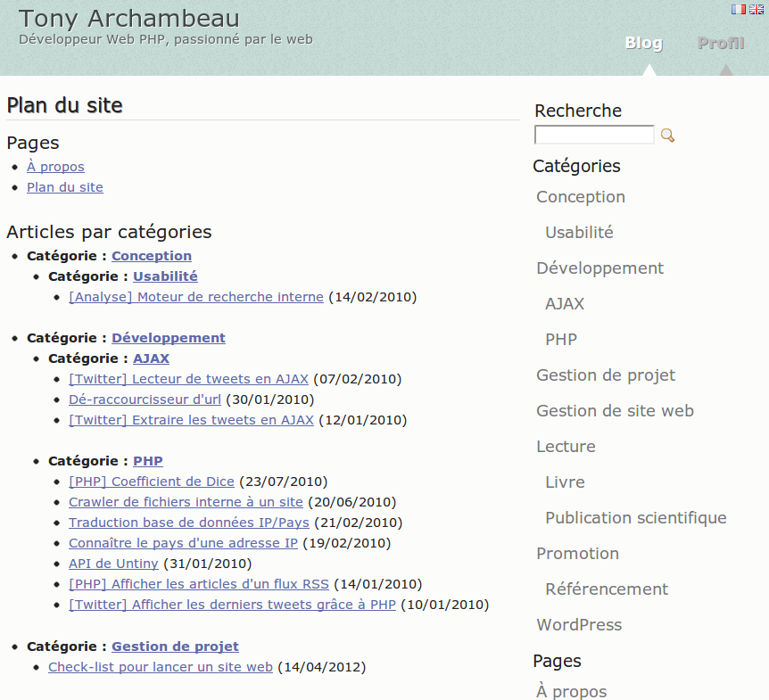Open the PHP category link

147,461
